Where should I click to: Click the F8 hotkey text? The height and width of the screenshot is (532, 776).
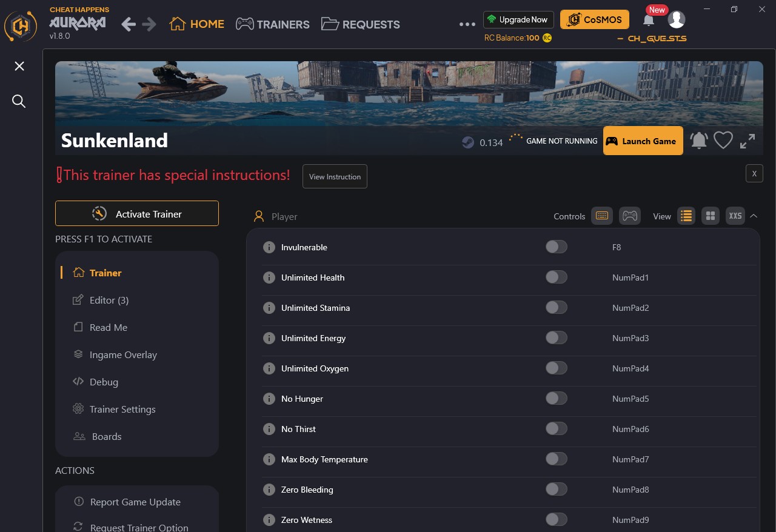pos(617,247)
